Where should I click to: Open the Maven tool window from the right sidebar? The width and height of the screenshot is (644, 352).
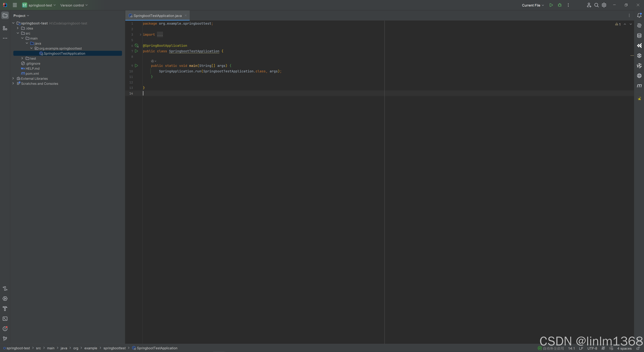[x=639, y=86]
